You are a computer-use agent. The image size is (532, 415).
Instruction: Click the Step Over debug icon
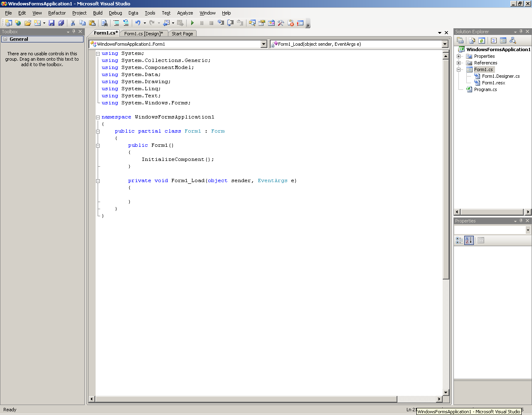click(x=230, y=23)
